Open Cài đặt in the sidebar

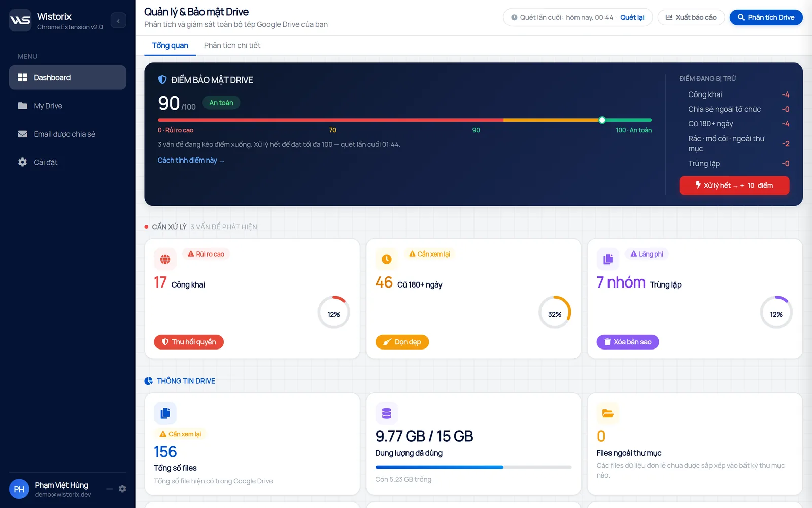point(67,162)
